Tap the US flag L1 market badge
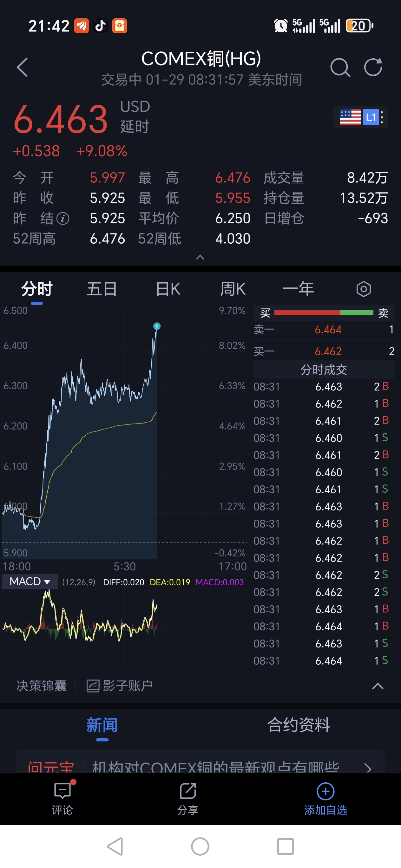This screenshot has height=868, width=401. tap(360, 117)
